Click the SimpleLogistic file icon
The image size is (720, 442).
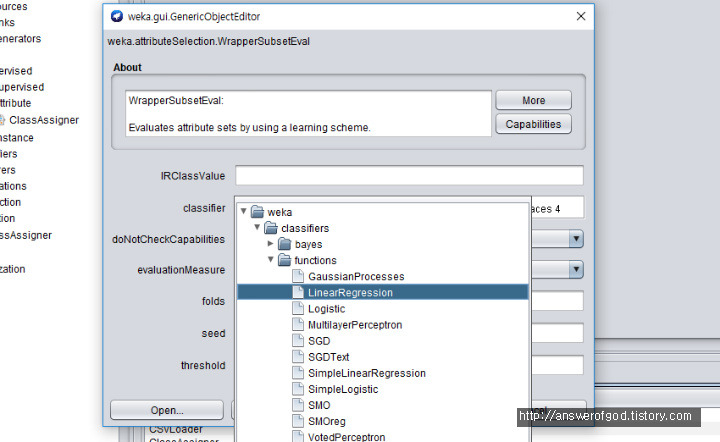click(298, 389)
